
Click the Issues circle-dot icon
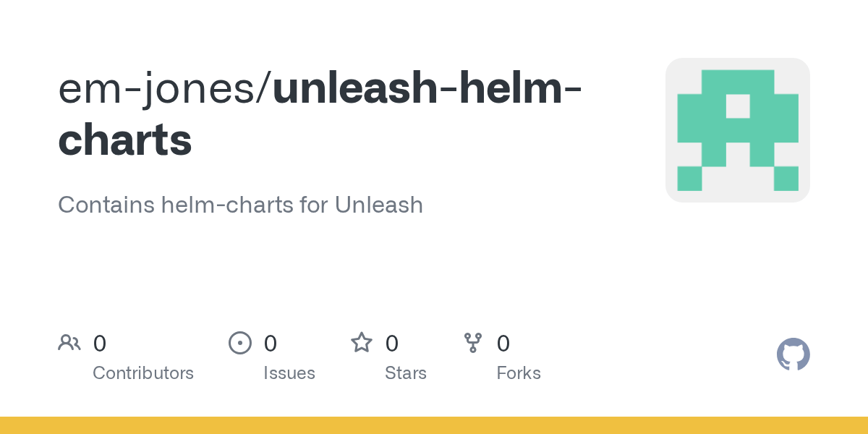click(x=240, y=342)
